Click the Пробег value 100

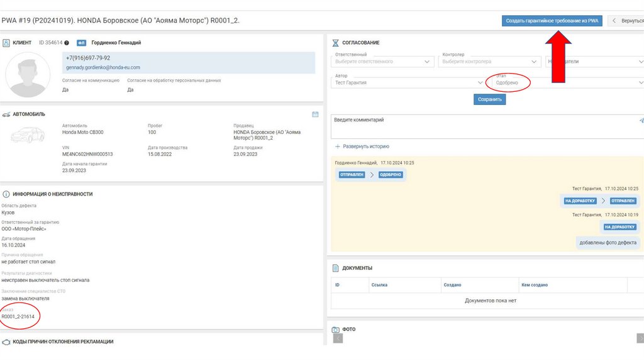[x=152, y=132]
